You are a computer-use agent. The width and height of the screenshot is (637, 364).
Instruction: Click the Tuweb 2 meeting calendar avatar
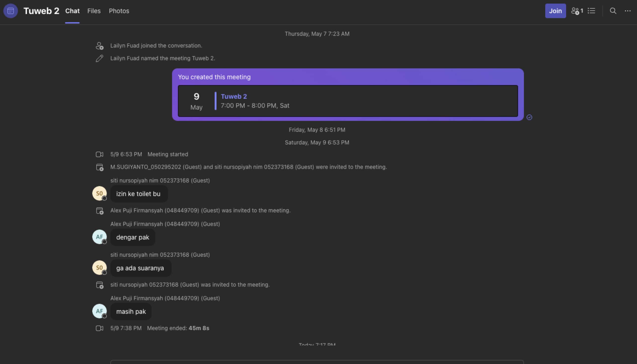10,11
